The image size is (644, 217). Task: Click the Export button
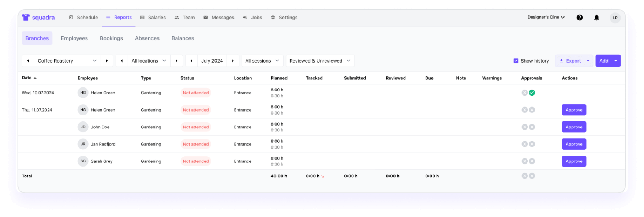pyautogui.click(x=570, y=61)
